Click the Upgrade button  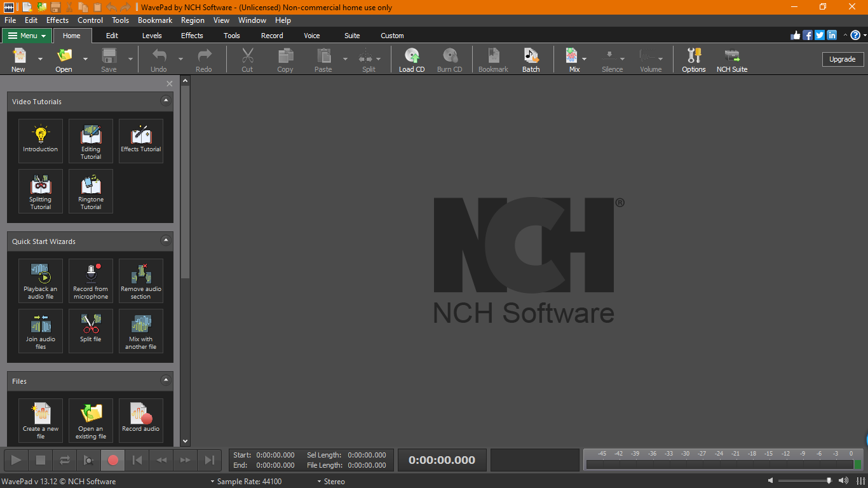coord(843,59)
